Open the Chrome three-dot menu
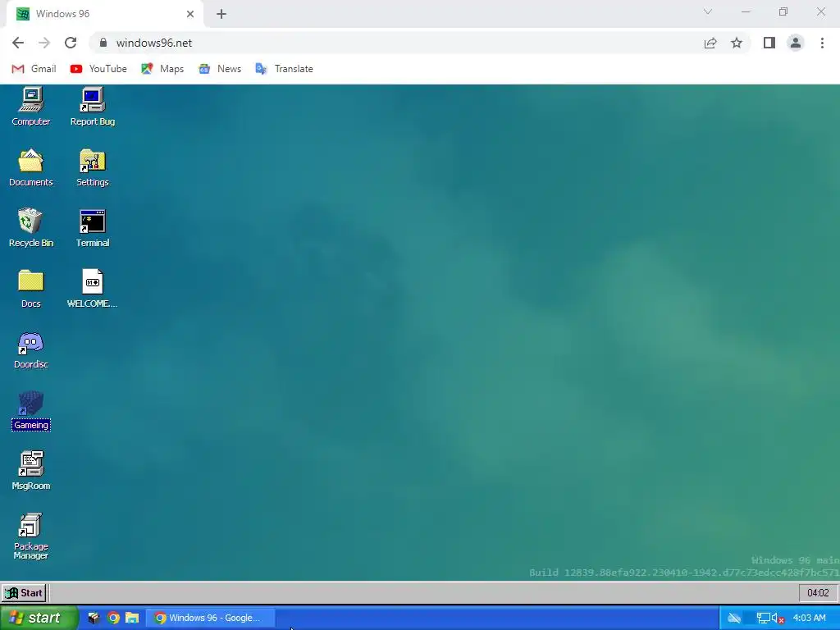 822,43
